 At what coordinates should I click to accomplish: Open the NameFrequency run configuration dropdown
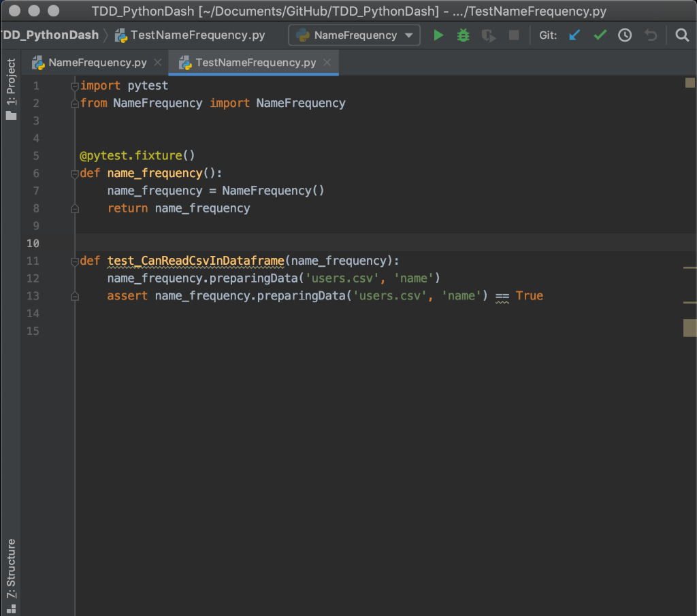click(409, 35)
